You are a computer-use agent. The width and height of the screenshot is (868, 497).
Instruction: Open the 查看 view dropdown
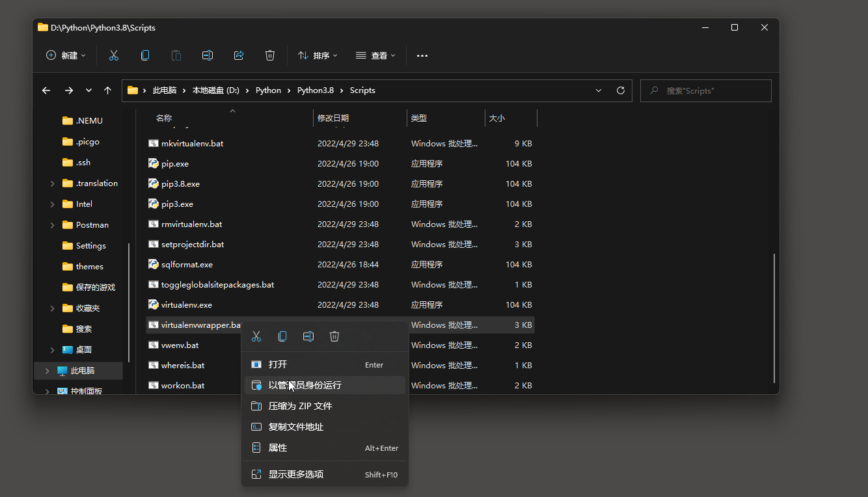pyautogui.click(x=375, y=56)
